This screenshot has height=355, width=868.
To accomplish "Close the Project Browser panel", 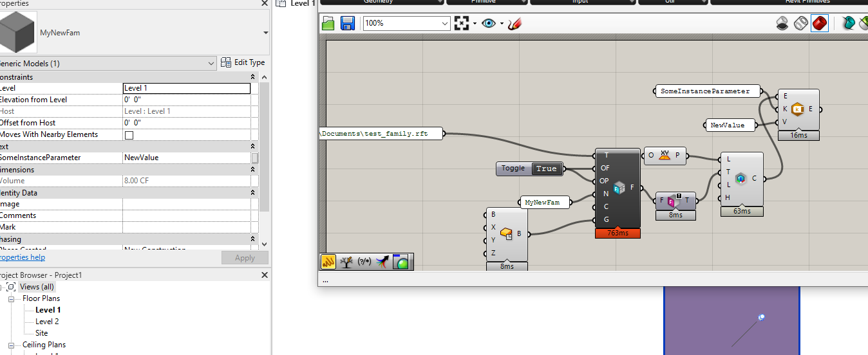I will 264,275.
